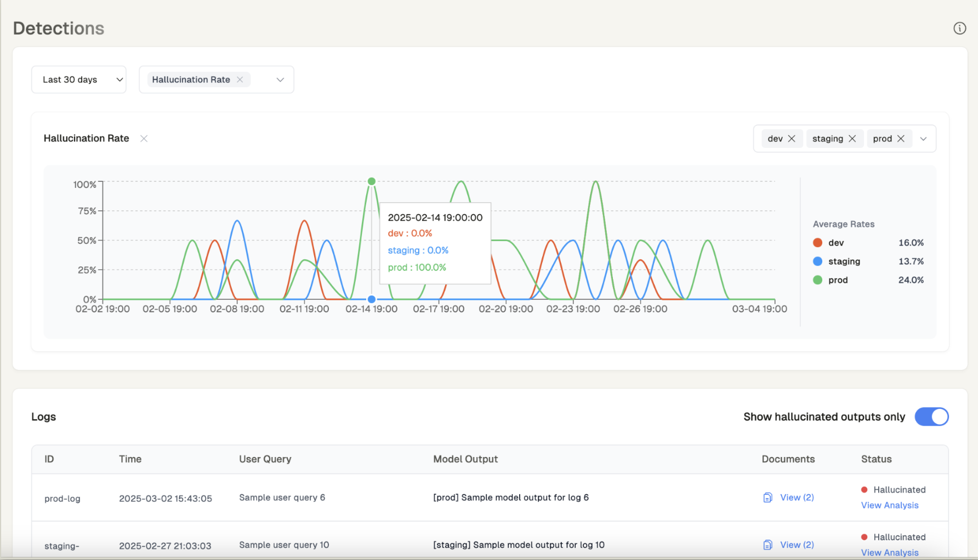
Task: Click tooltip date 2025-02-14 19:00:00
Action: (x=435, y=218)
